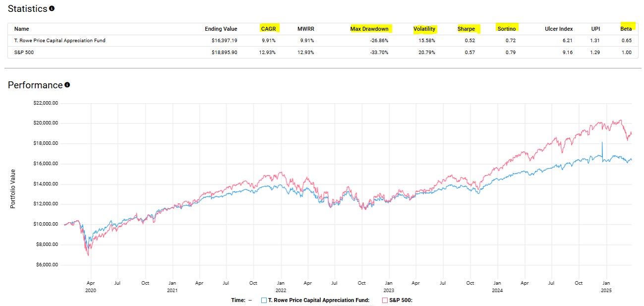Click the Volatility column header
644x306 pixels.
click(x=424, y=29)
